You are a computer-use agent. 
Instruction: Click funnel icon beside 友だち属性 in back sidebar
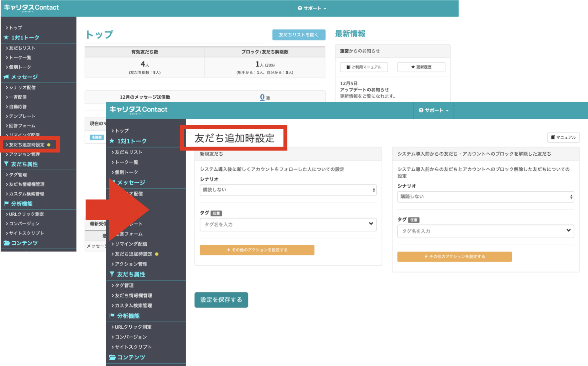6,164
